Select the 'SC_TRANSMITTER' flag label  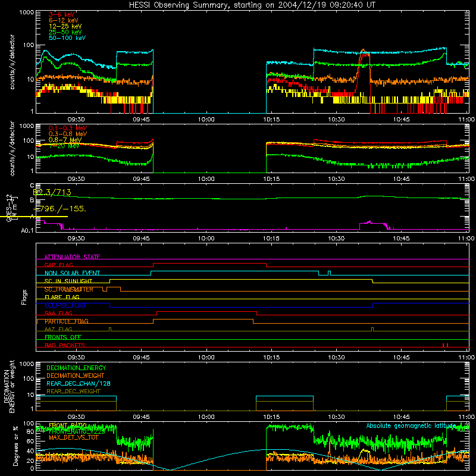coord(68,289)
